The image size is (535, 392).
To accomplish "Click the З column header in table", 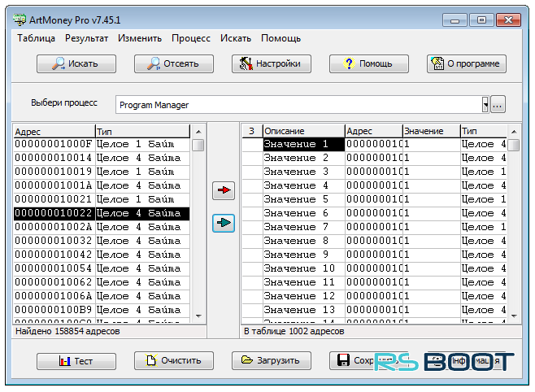I will click(x=252, y=131).
